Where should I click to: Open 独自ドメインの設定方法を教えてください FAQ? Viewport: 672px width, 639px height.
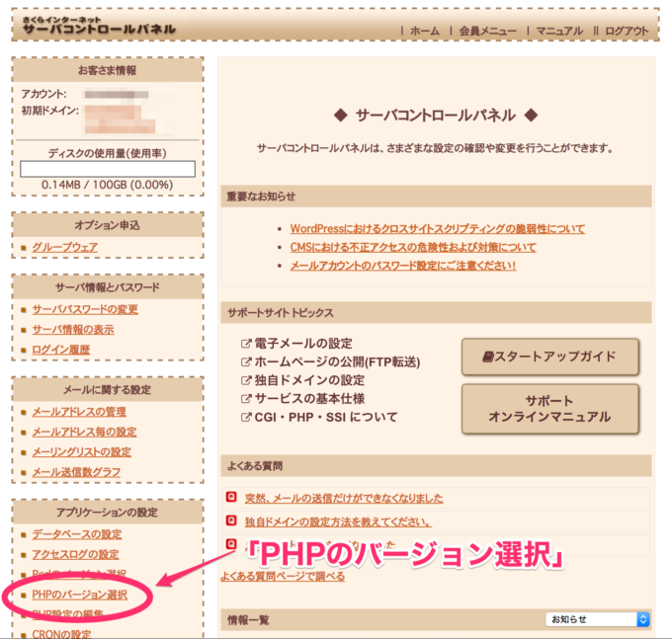[338, 521]
